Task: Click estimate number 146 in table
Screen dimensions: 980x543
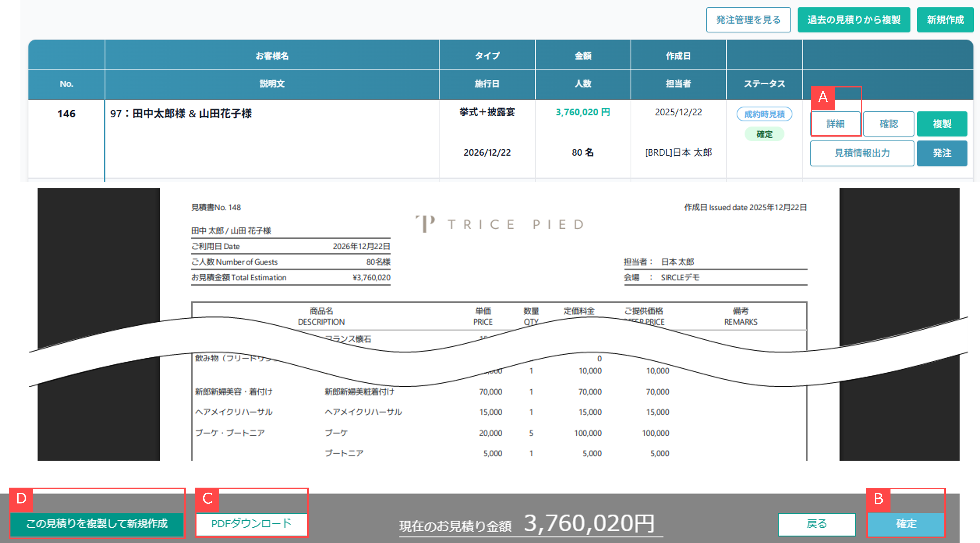Action: (66, 113)
